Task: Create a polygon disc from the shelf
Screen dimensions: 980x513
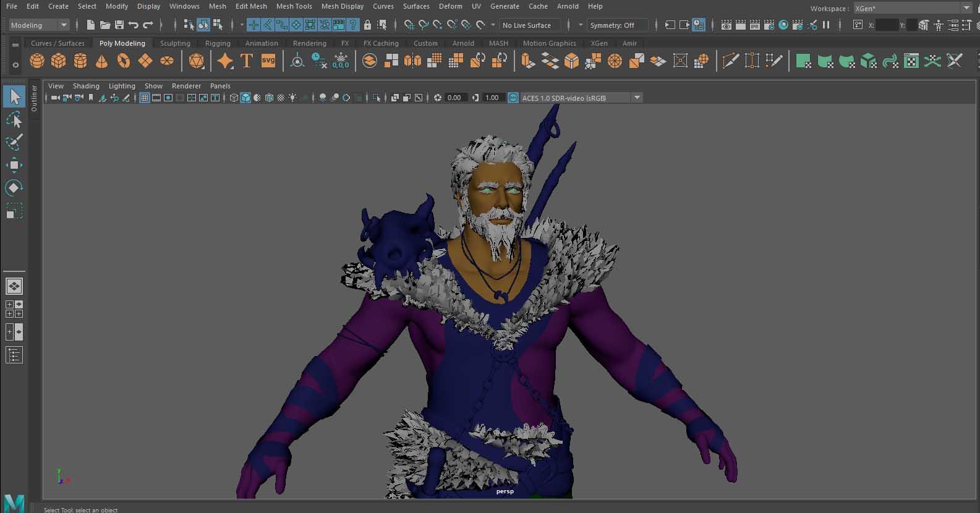Action: 167,61
